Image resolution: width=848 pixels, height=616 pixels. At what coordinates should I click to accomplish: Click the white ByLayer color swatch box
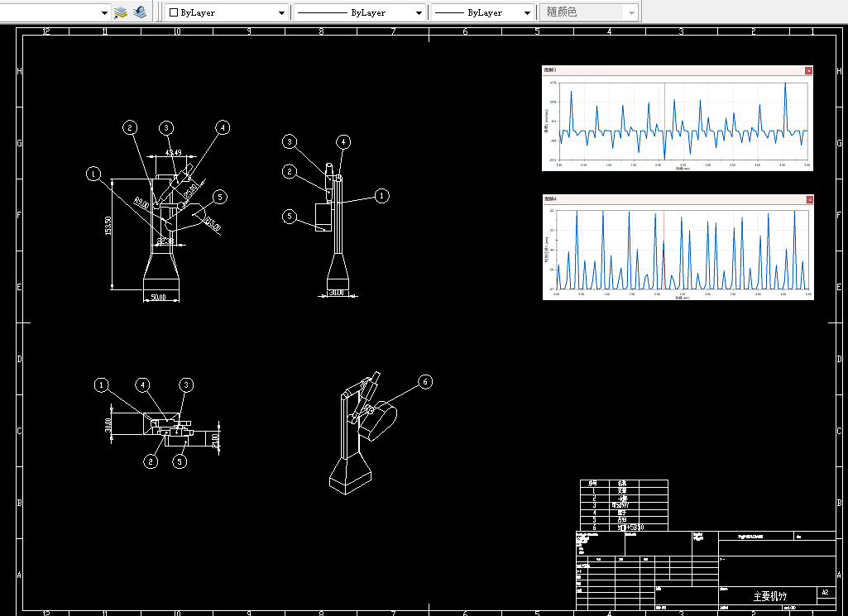click(x=174, y=12)
